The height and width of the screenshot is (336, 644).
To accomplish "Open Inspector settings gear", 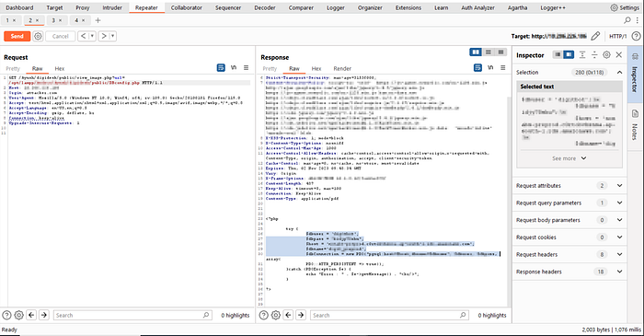I will click(x=606, y=54).
